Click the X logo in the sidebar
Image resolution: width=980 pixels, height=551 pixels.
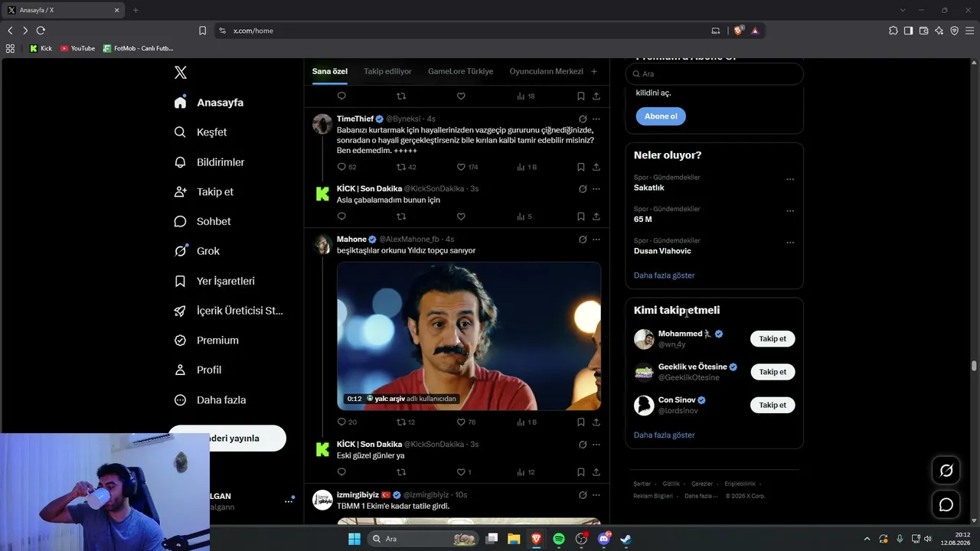(x=181, y=73)
